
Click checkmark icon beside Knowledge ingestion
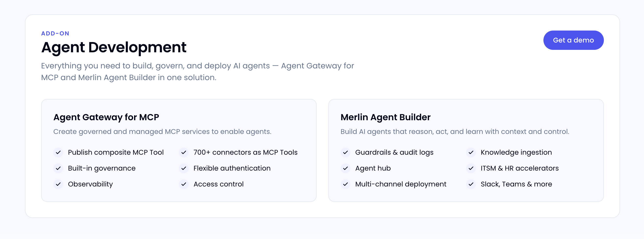tap(471, 152)
